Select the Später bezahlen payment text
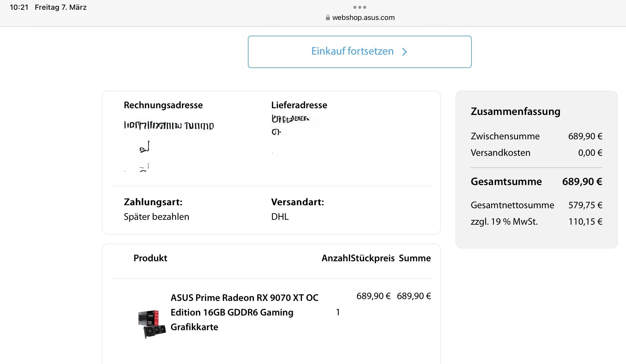Screen dimensions: 626x364 (156, 217)
